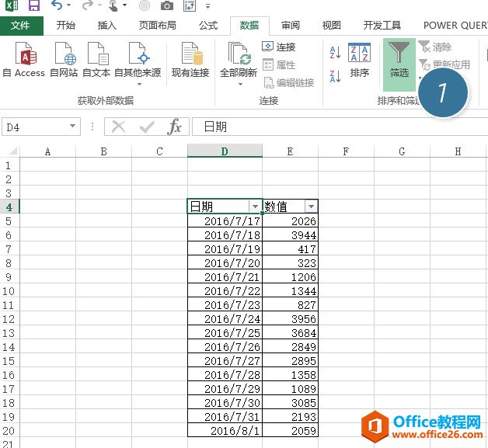Image resolution: width=488 pixels, height=448 pixels.
Task: Switch to 页面布局 (Page Layout) tab
Action: [157, 25]
